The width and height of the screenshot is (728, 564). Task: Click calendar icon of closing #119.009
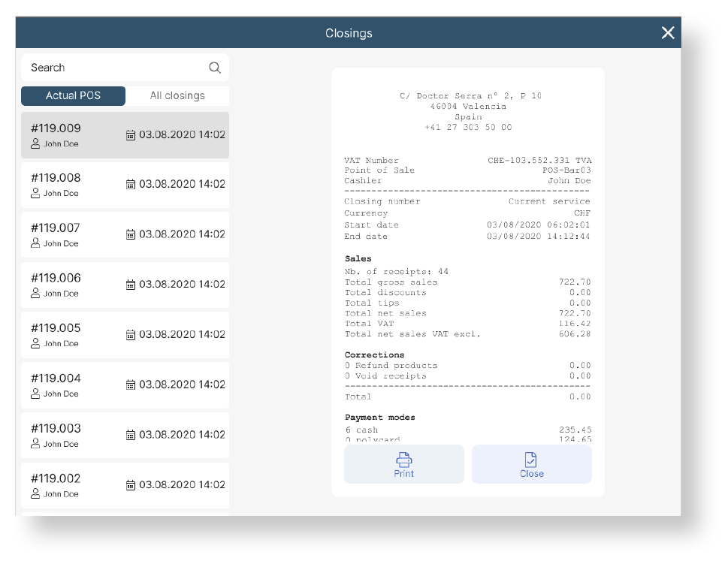(x=131, y=135)
